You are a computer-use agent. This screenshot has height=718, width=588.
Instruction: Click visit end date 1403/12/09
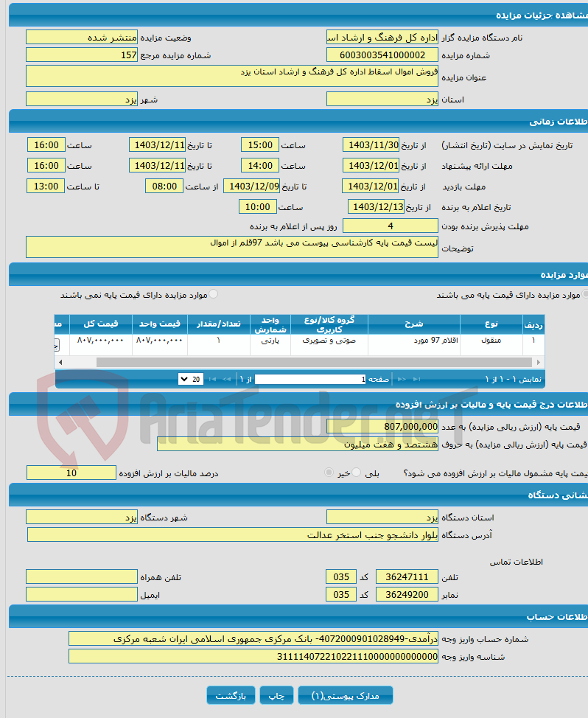[x=252, y=187]
